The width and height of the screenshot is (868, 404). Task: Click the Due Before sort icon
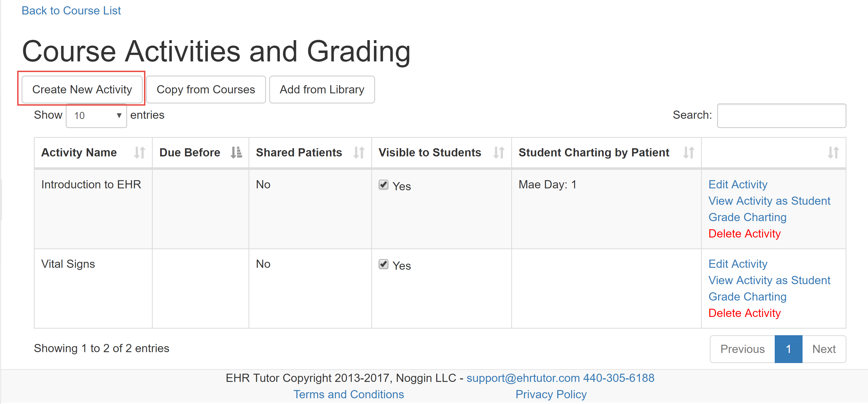click(236, 153)
